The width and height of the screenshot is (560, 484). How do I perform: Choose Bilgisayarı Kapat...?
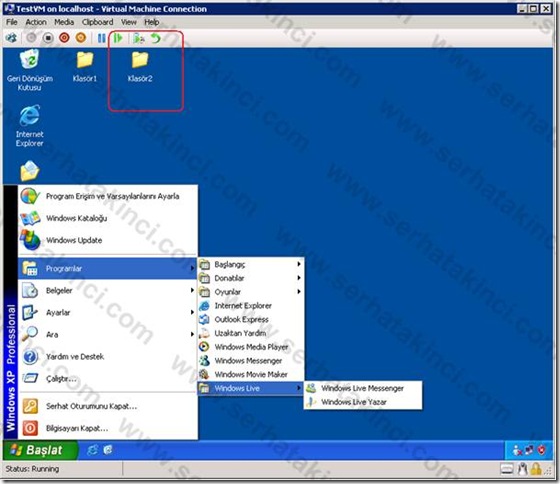108,428
